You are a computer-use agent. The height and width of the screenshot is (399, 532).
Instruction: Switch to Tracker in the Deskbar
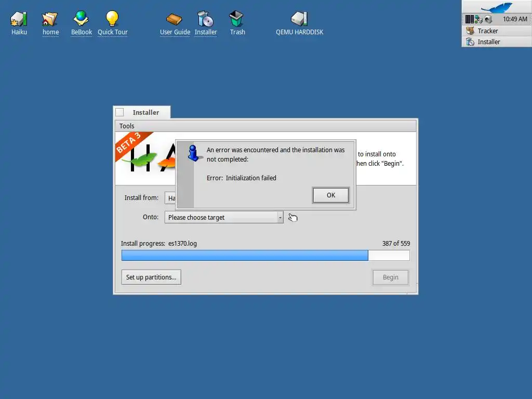[497, 31]
